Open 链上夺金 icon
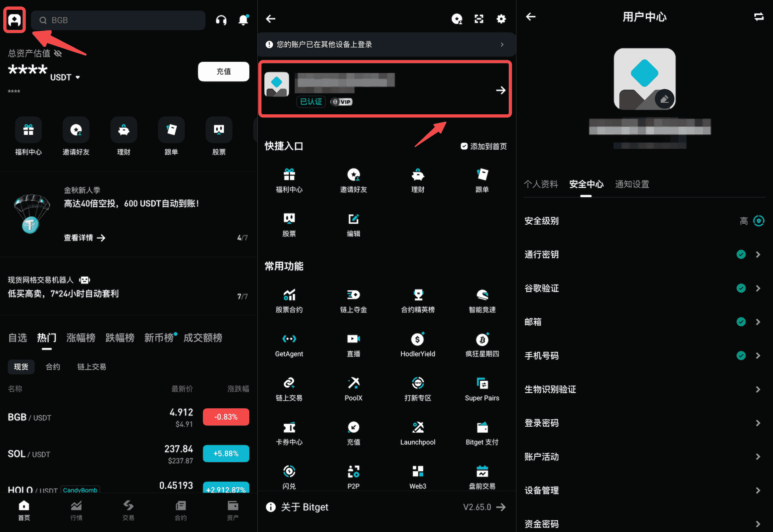This screenshot has height=532, width=773. (353, 294)
